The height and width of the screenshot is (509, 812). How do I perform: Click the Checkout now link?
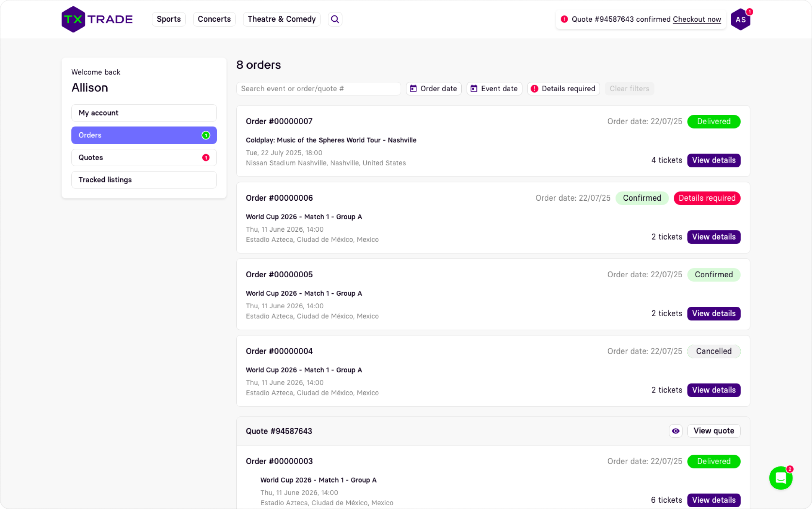click(x=697, y=19)
